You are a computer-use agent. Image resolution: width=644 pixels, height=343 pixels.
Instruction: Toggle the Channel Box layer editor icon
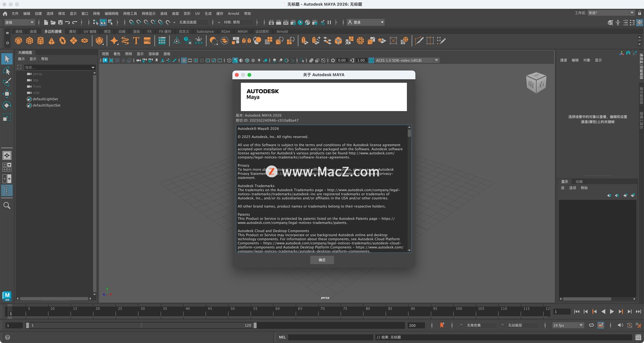640,22
